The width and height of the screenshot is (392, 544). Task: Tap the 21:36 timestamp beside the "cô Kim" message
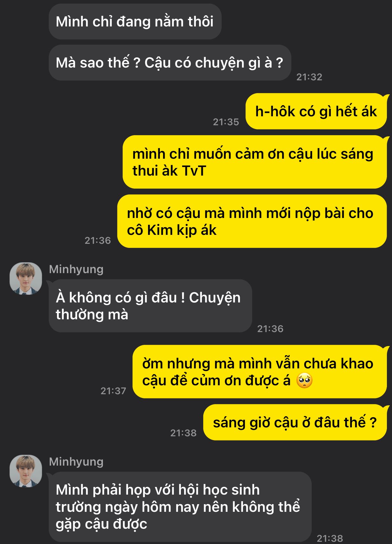tap(97, 241)
